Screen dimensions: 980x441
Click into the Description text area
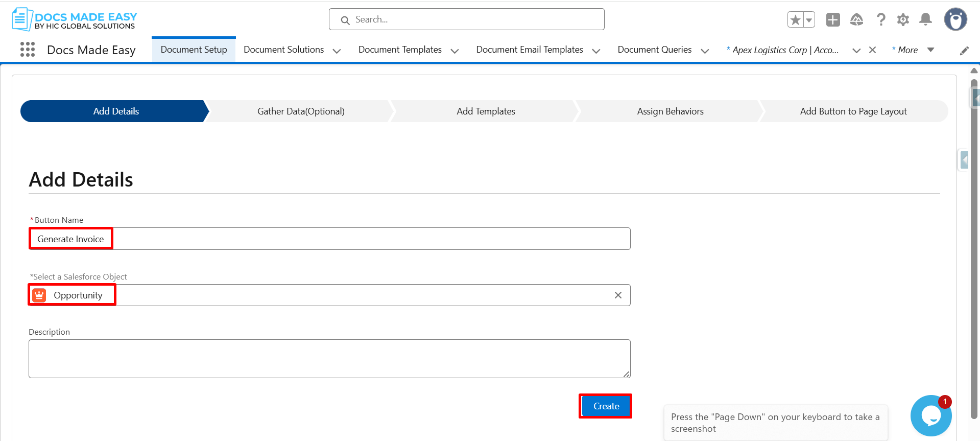[x=329, y=359]
